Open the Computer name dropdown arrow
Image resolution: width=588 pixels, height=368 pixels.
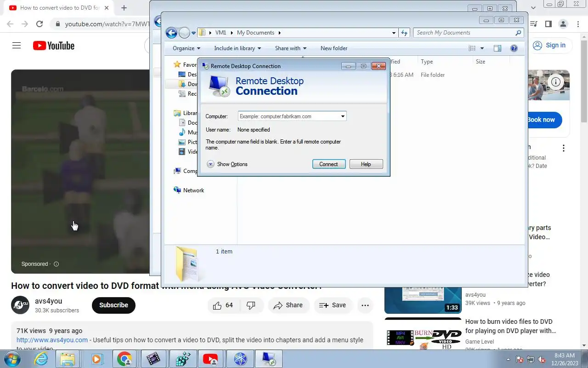[x=343, y=116]
